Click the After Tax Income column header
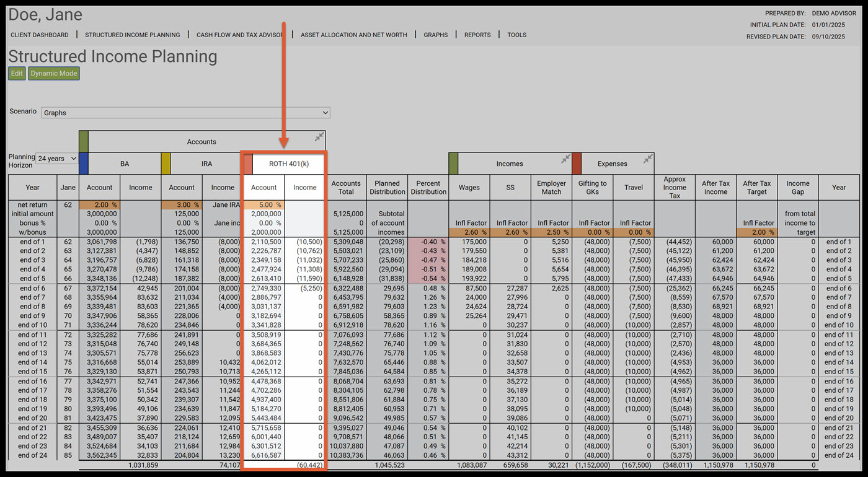 click(x=715, y=187)
